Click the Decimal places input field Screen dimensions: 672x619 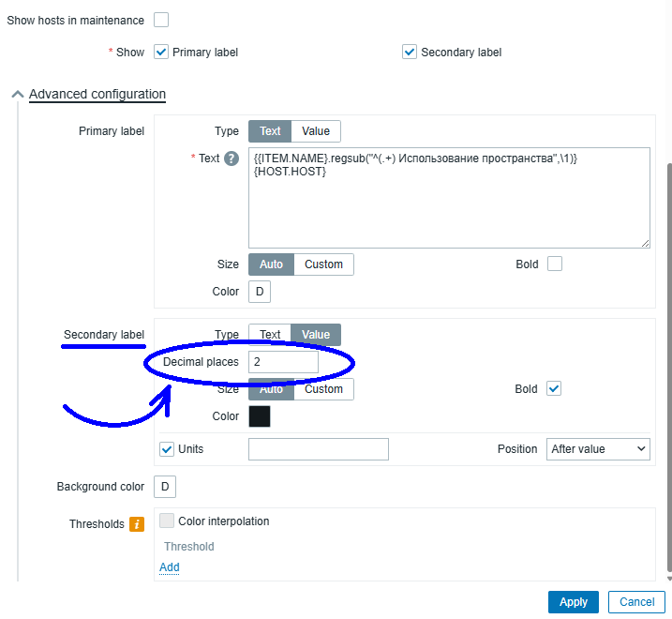pos(283,362)
